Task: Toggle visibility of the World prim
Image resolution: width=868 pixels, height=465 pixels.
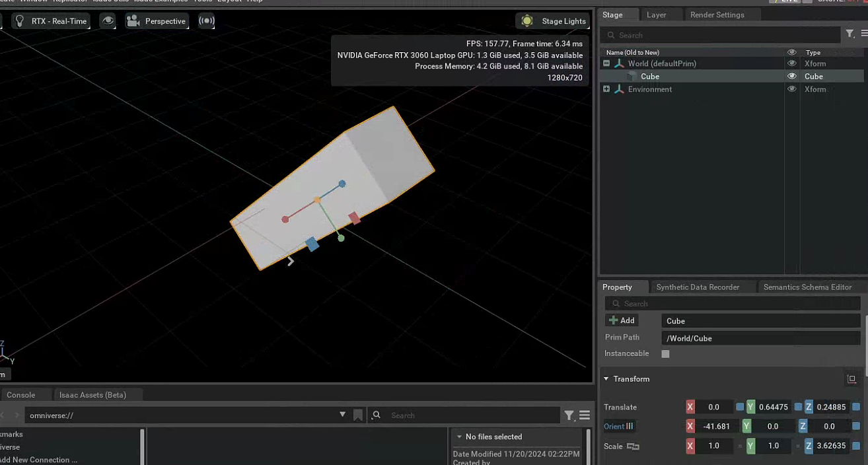Action: point(791,63)
